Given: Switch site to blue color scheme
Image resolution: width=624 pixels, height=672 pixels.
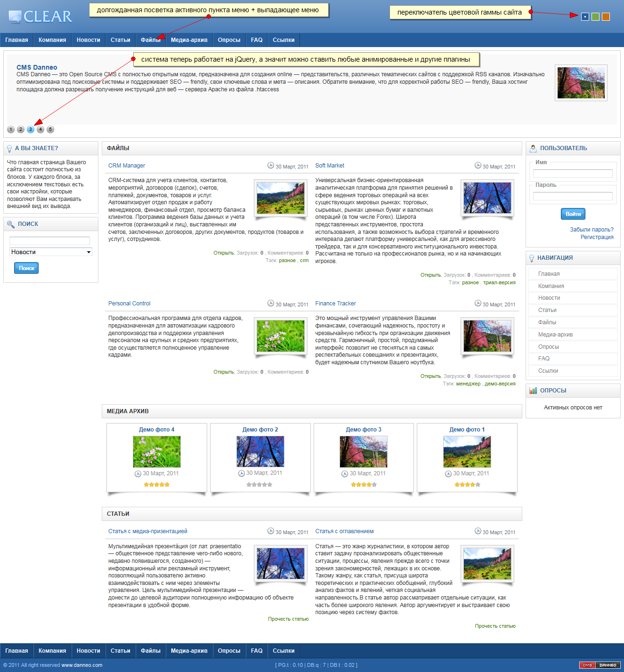Looking at the screenshot, I should click(585, 16).
